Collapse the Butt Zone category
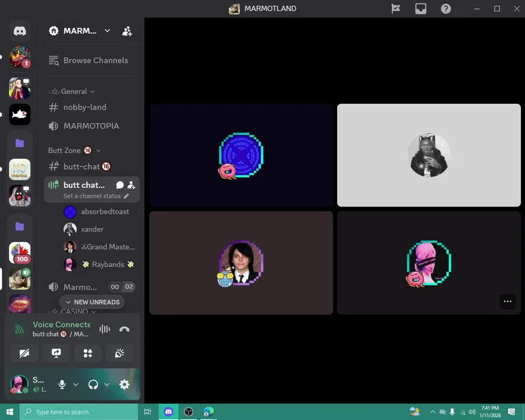Viewport: 525px width, 420px height. coord(74,150)
